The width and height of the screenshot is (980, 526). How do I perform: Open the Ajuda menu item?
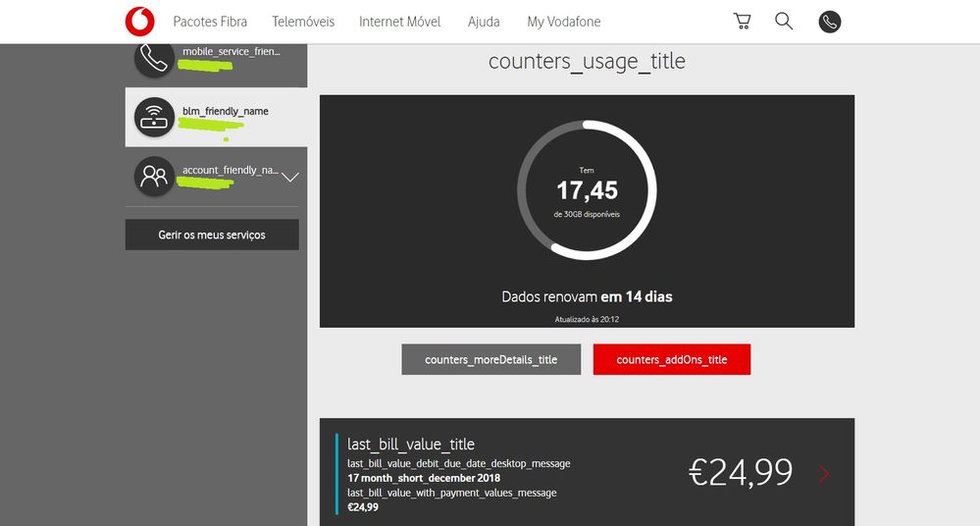(484, 22)
